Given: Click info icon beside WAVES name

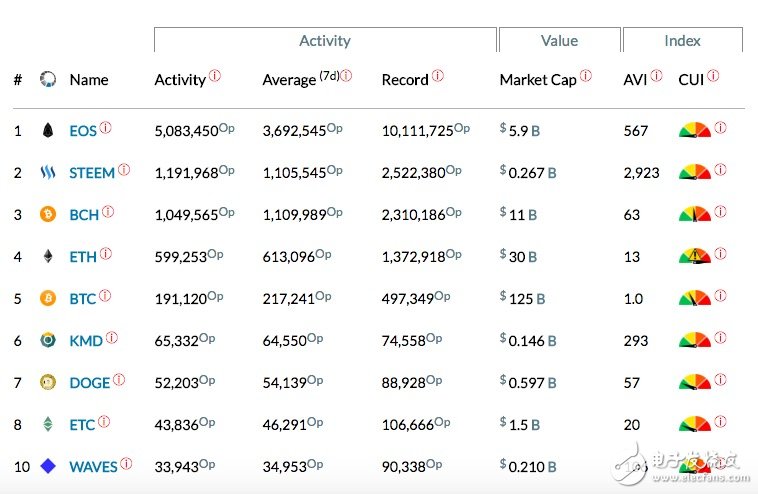Looking at the screenshot, I should click(126, 464).
